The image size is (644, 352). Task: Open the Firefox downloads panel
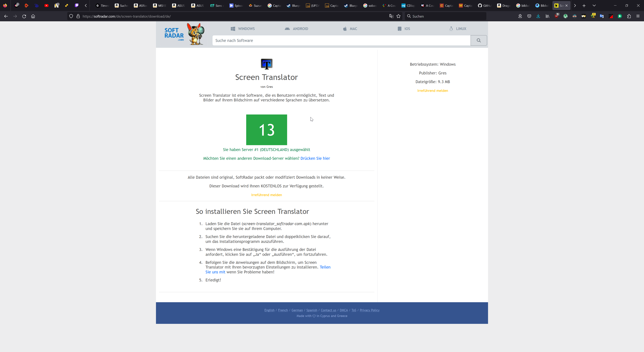pos(538,16)
